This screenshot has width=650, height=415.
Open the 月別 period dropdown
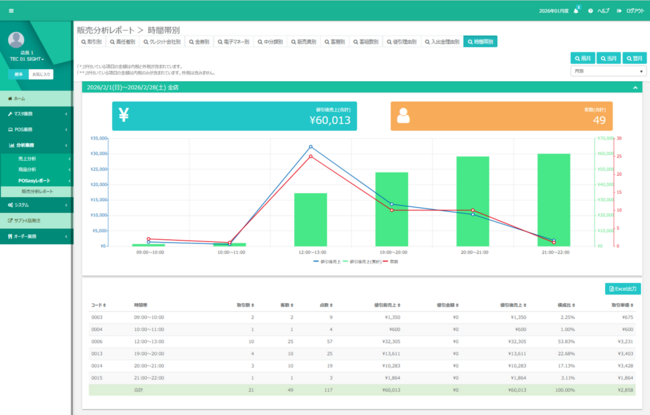608,72
